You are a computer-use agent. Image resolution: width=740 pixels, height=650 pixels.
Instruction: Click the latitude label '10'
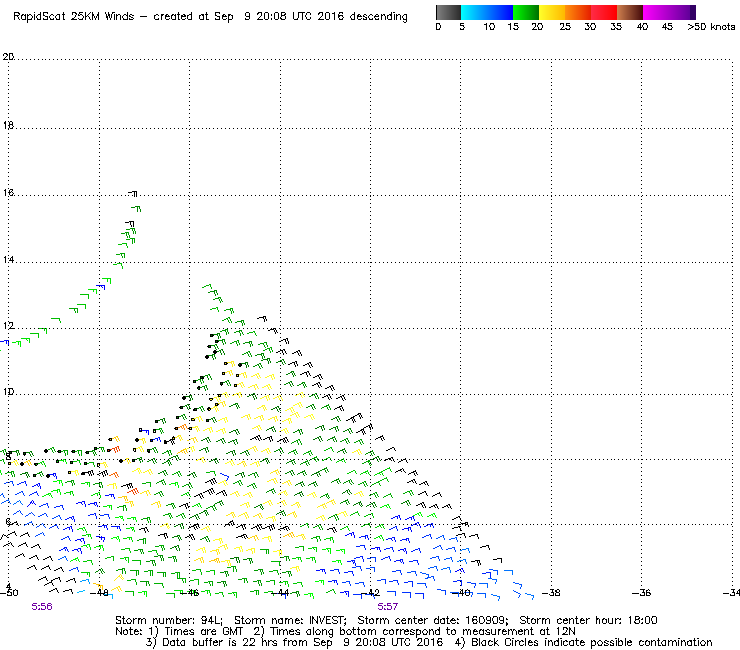click(x=8, y=392)
